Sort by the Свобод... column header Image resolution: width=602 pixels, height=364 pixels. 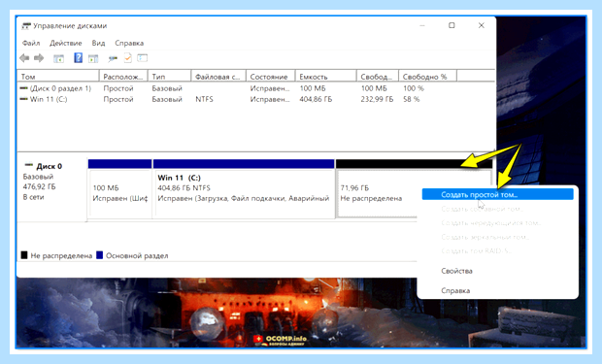click(378, 77)
